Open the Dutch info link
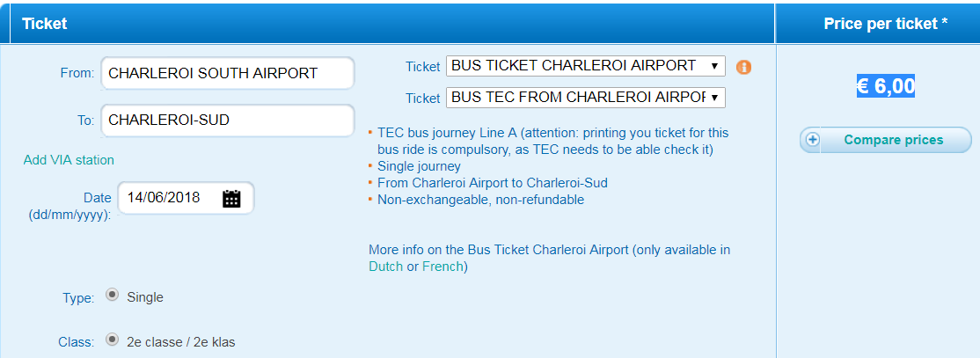The image size is (980, 358). tap(385, 267)
